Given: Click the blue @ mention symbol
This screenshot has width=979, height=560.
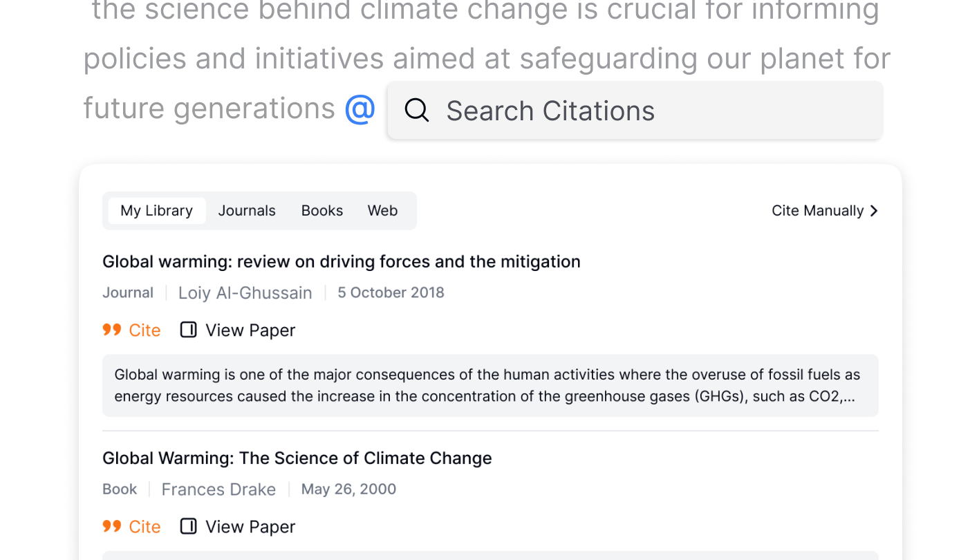Looking at the screenshot, I should point(360,109).
